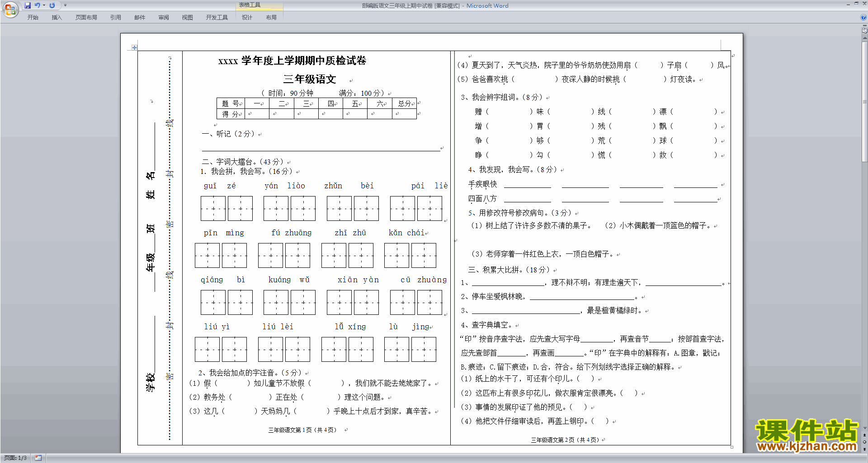The width and height of the screenshot is (868, 463).
Task: Click the 总分 table header cell
Action: 404,103
